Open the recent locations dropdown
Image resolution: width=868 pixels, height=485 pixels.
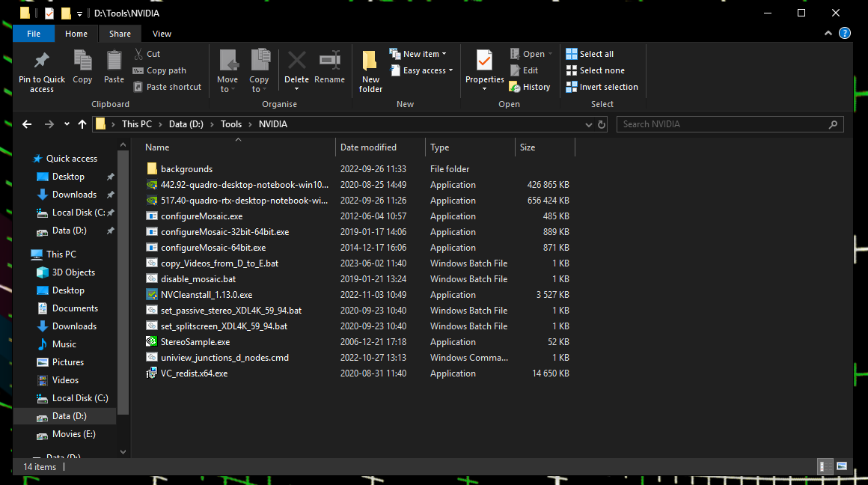click(x=67, y=124)
